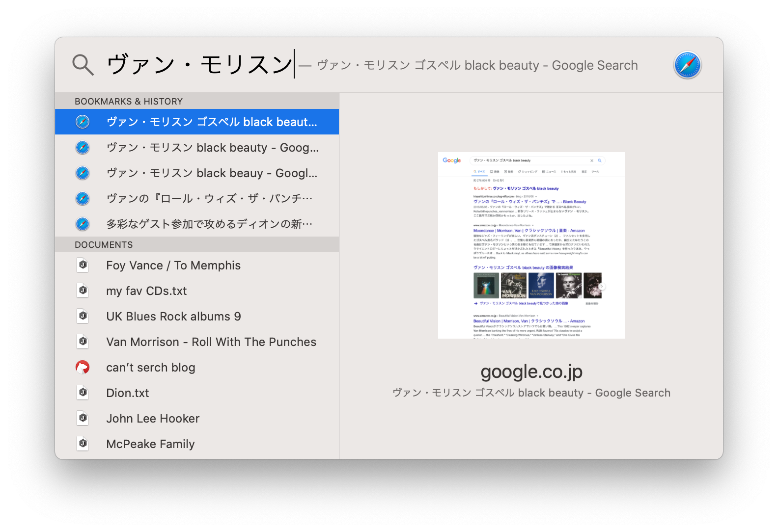Click the Google search page preview thumbnail
Image resolution: width=778 pixels, height=532 pixels.
531,245
